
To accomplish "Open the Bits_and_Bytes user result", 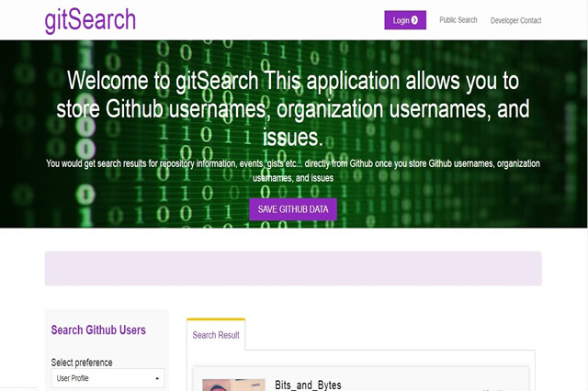I will (x=308, y=385).
